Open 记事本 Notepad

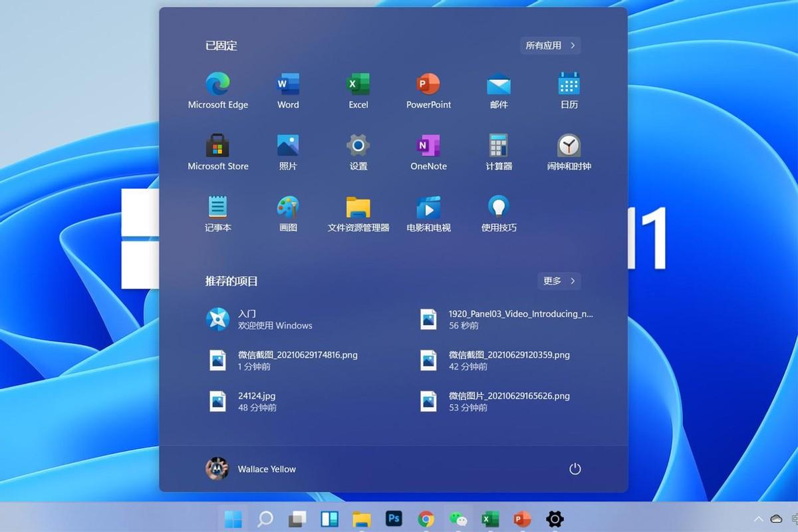pyautogui.click(x=217, y=213)
